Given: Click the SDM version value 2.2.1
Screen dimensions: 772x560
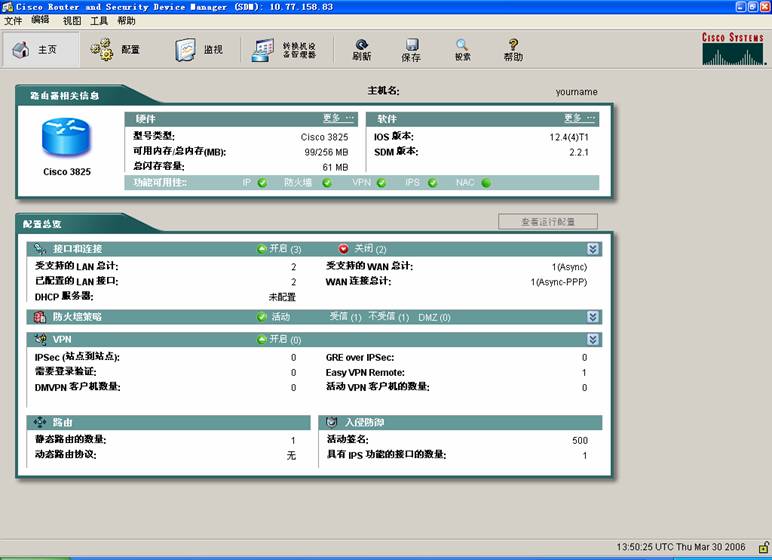Looking at the screenshot, I should point(579,152).
